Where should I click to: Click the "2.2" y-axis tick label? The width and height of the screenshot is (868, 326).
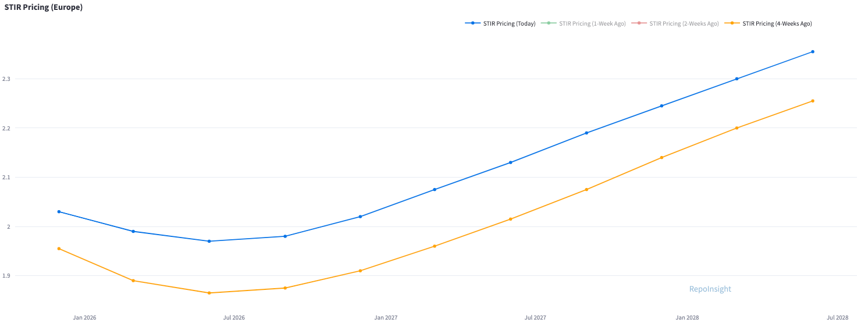6,128
